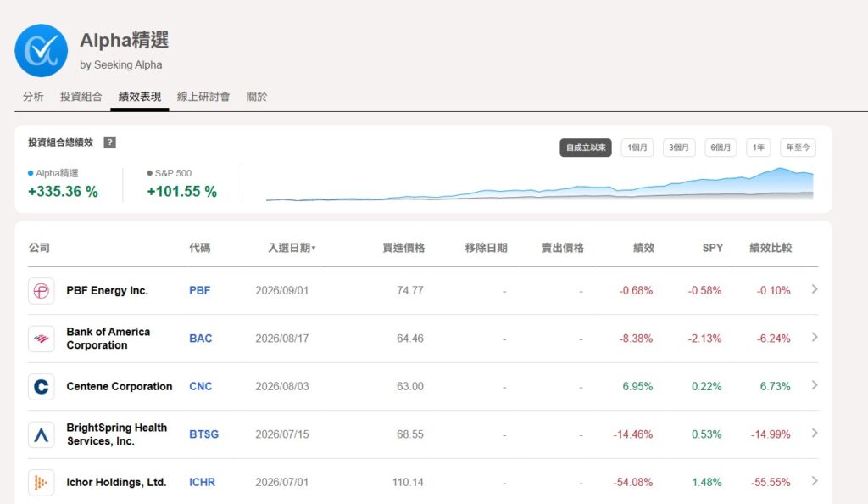Expand the Bank of America row arrow

click(x=815, y=337)
